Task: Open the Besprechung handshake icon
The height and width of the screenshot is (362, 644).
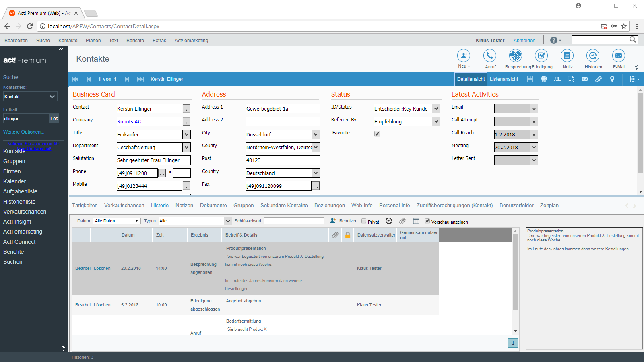Action: (x=515, y=56)
